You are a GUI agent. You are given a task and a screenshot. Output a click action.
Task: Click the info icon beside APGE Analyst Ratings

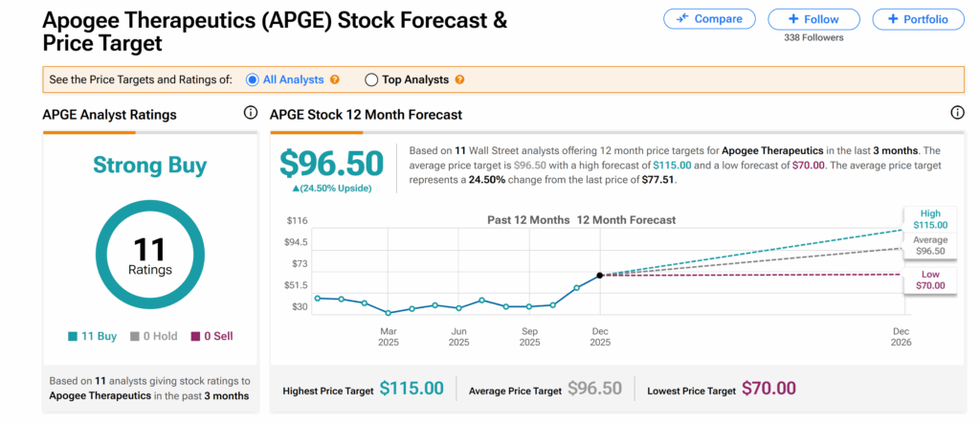point(251,113)
